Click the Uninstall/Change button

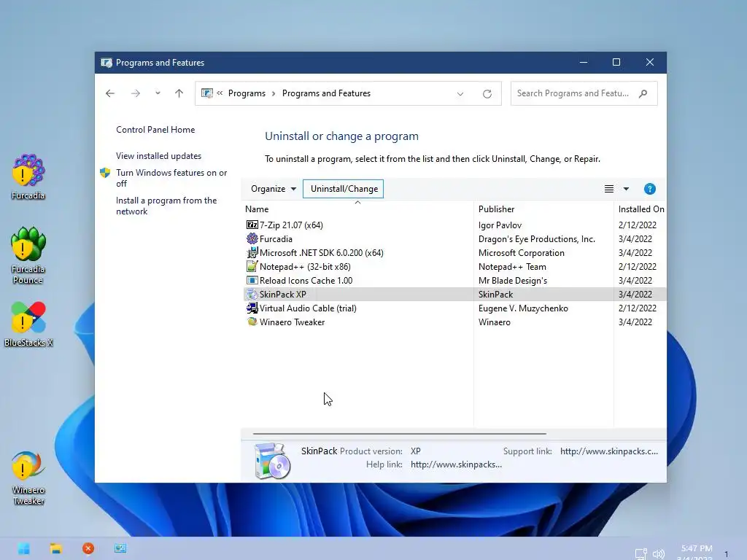pyautogui.click(x=344, y=189)
